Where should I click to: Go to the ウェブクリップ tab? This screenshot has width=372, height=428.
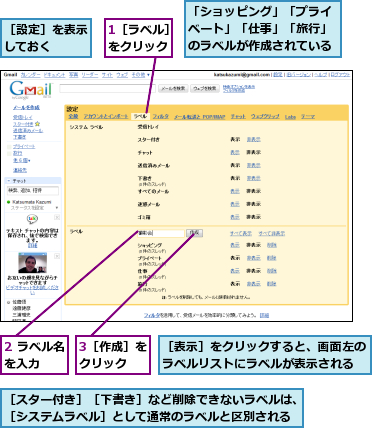[x=265, y=116]
